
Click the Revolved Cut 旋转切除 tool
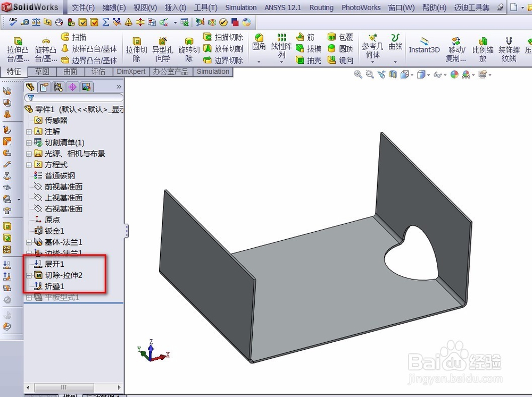click(189, 49)
